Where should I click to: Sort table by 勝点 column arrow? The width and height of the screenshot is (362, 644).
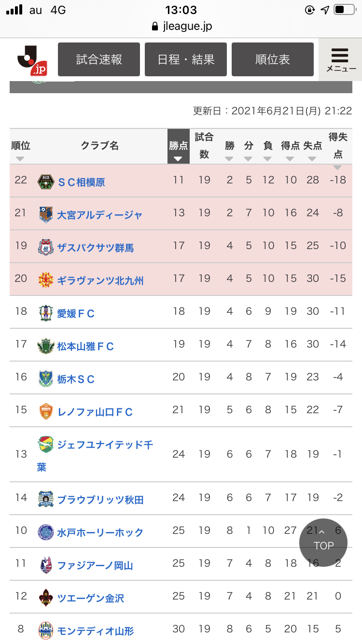point(178,159)
